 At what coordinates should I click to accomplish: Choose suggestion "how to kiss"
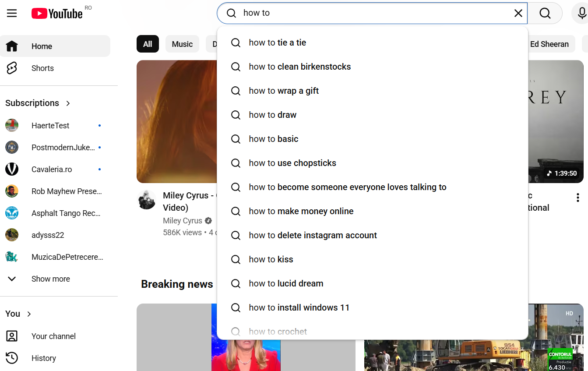coord(372,259)
